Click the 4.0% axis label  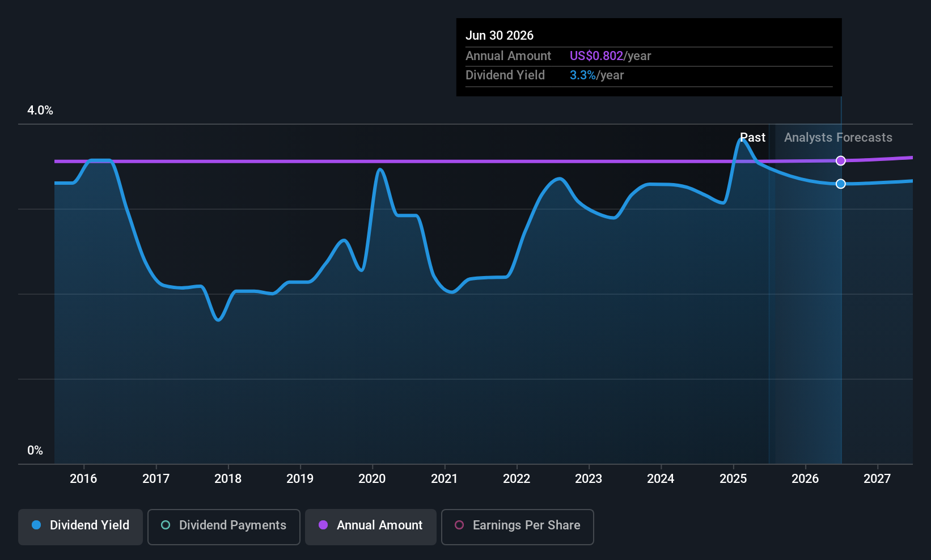pos(40,111)
